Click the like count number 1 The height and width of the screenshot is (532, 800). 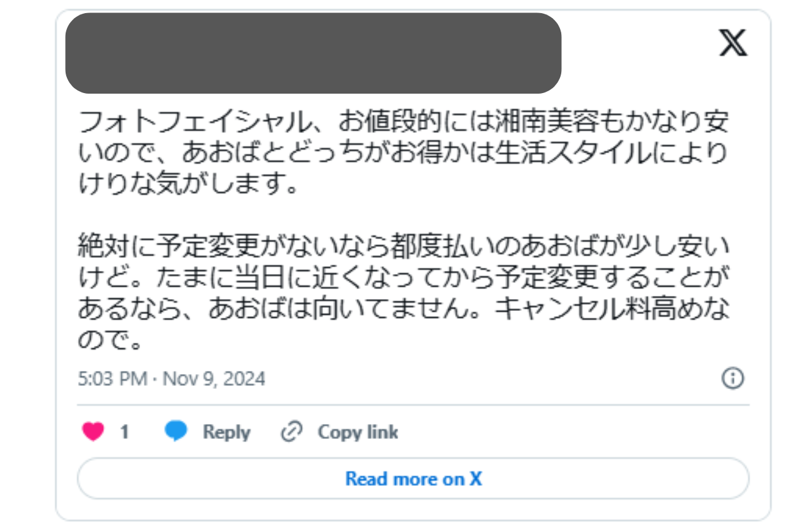124,432
